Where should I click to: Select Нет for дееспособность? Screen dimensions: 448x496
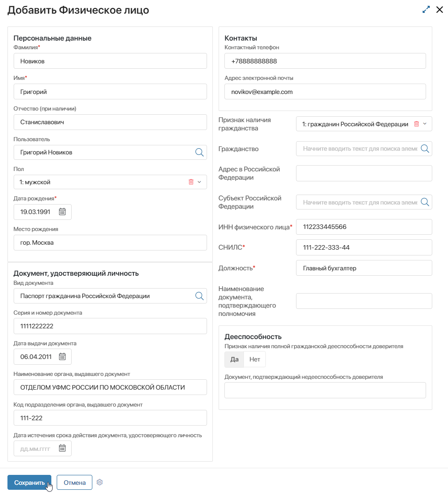(255, 359)
